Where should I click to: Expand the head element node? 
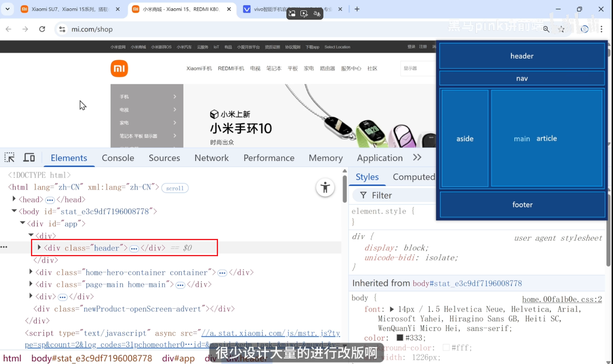click(14, 199)
